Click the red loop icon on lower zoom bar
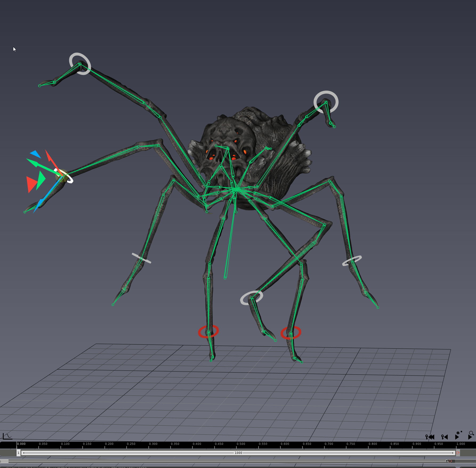Viewport: 476px width, 468px height. click(450, 461)
